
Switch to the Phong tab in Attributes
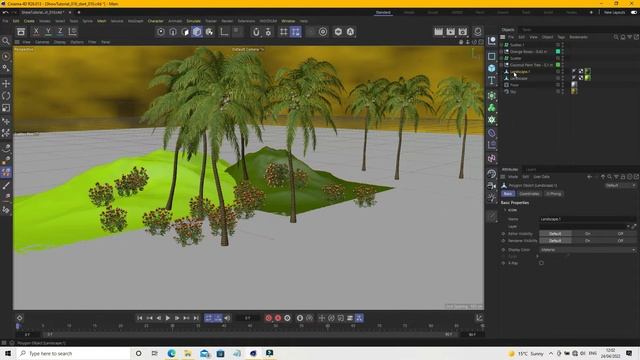coord(553,194)
